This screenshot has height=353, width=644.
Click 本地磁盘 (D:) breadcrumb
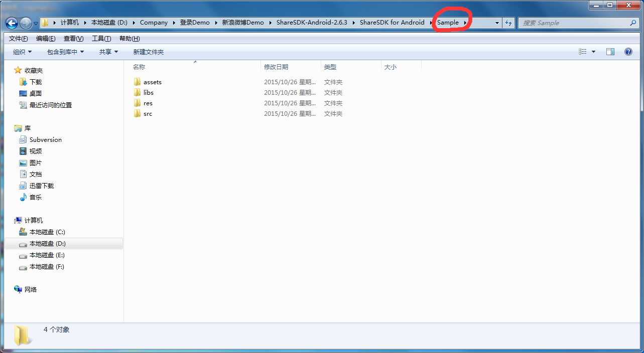click(x=109, y=23)
